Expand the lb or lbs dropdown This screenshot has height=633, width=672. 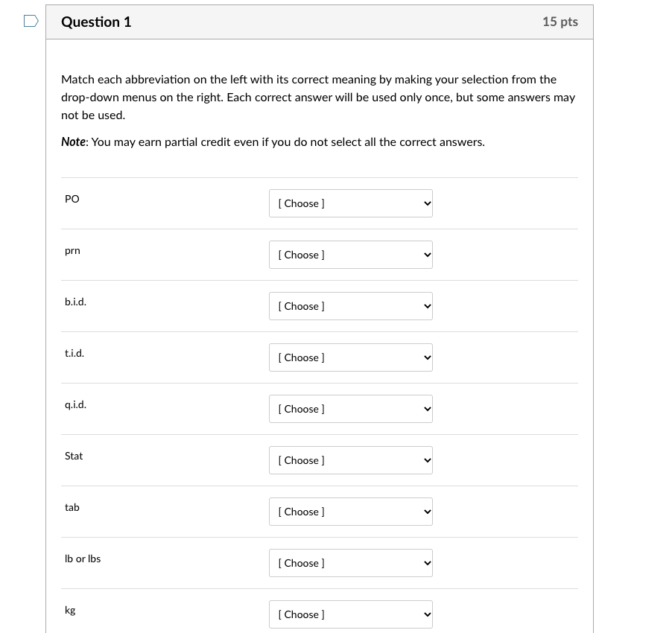tap(350, 562)
